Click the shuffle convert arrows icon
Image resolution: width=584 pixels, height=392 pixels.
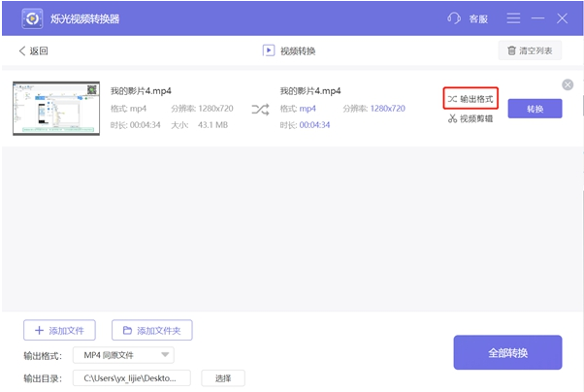[260, 110]
